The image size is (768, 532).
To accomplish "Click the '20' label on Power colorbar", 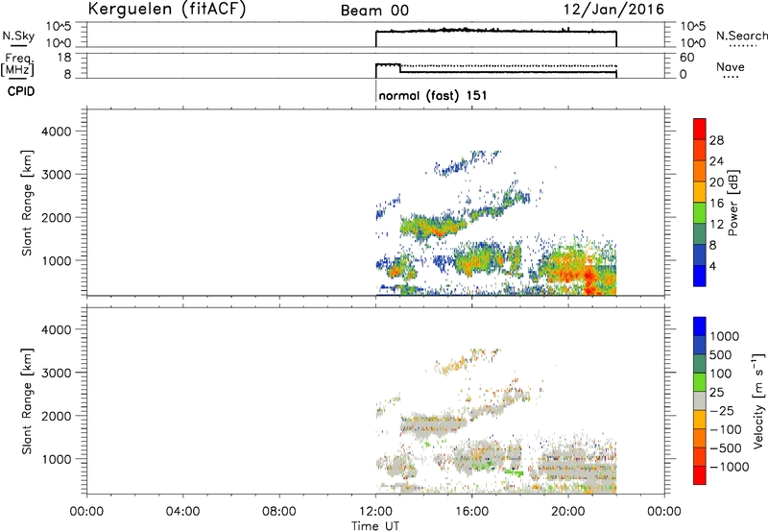I will click(716, 182).
